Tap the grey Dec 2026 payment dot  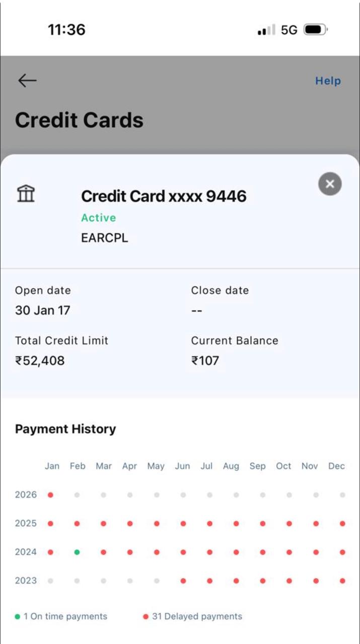coord(342,495)
